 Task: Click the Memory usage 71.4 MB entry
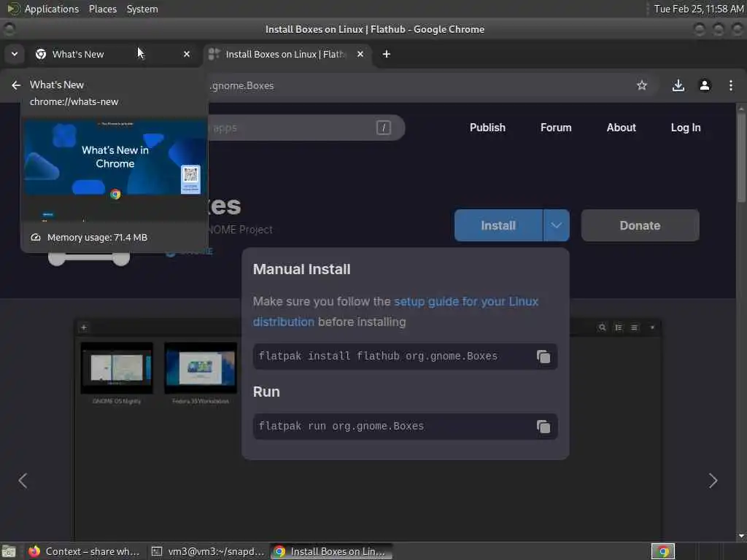coord(89,237)
